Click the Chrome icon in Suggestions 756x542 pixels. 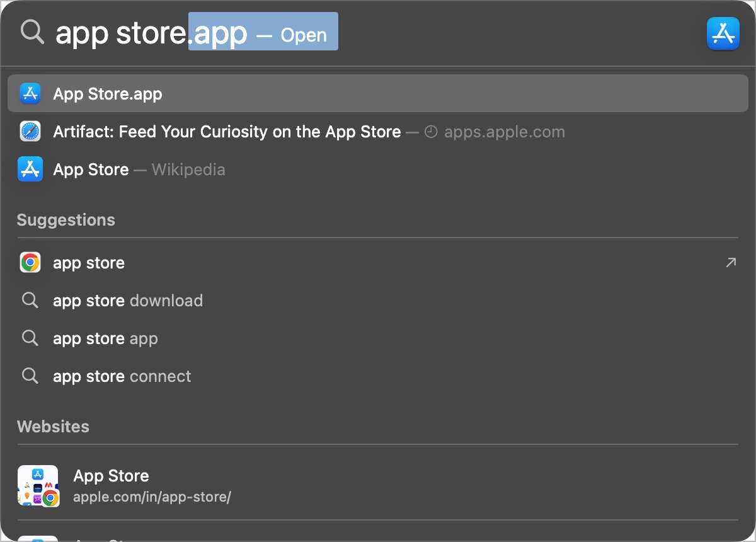30,262
